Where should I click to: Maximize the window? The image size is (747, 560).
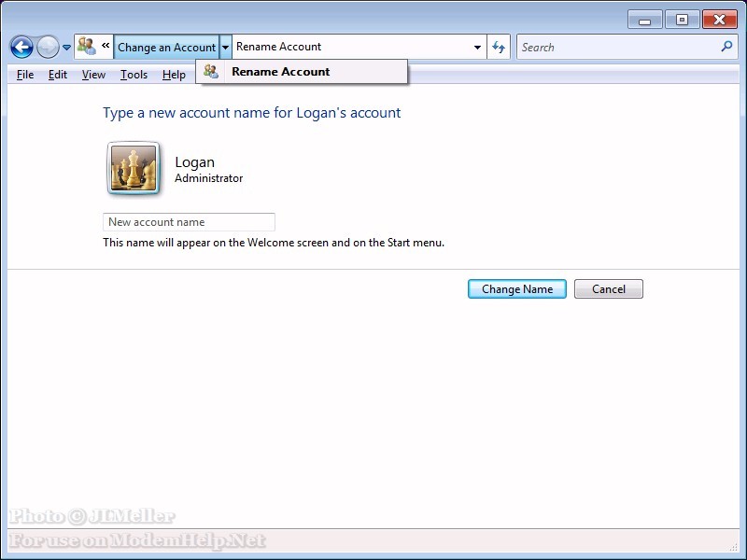click(x=682, y=20)
